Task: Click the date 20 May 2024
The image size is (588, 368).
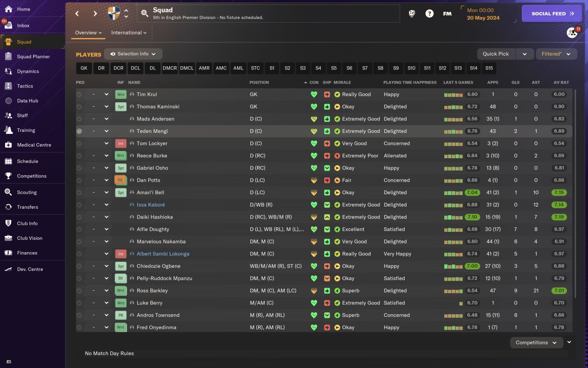Action: (483, 18)
